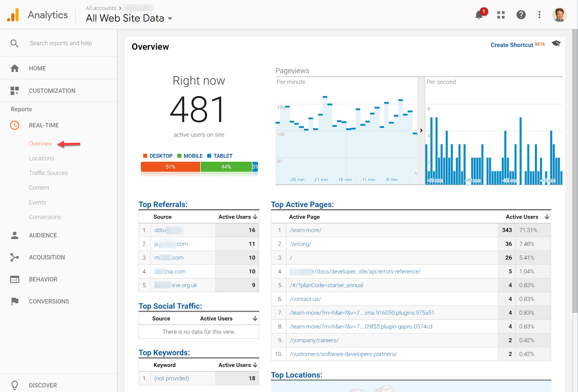Open Traffic Sources under Real-Time
The image size is (578, 392).
click(x=48, y=173)
